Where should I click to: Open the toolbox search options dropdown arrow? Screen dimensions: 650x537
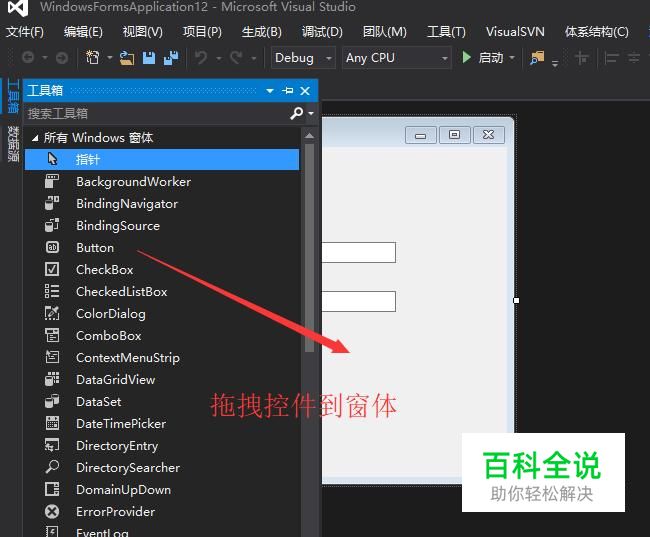[311, 113]
